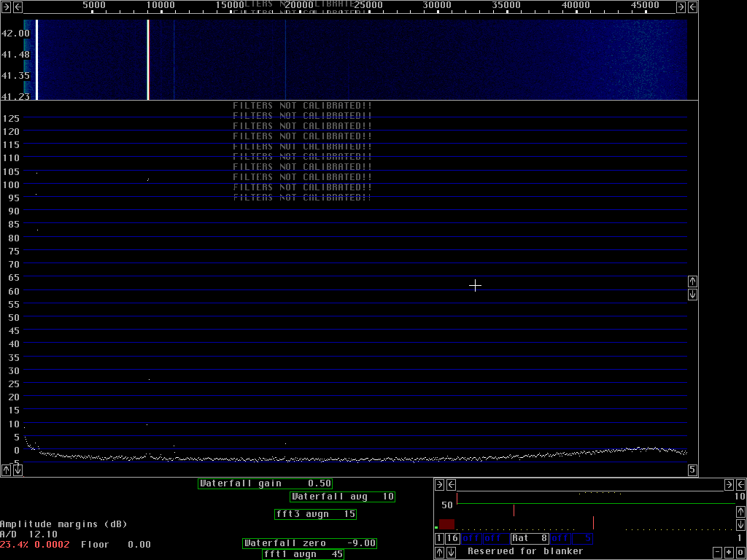This screenshot has width=747, height=560.
Task: Click right arrow at blanker panel's top-left
Action: (439, 485)
